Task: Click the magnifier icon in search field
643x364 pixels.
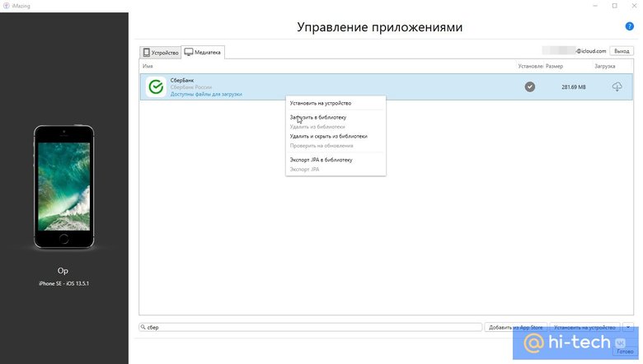Action: tap(143, 327)
